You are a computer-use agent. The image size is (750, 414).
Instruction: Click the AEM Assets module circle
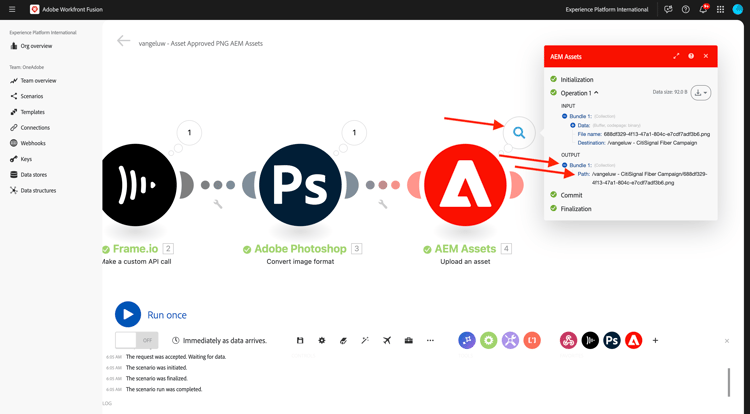465,185
